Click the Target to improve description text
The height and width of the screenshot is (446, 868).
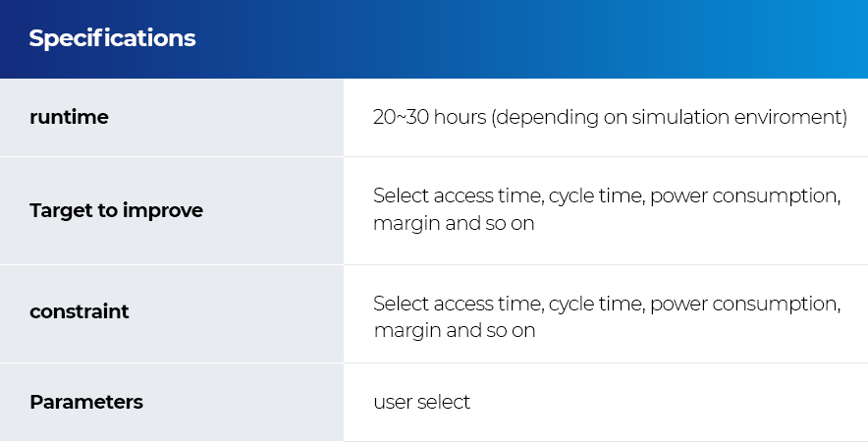(607, 209)
